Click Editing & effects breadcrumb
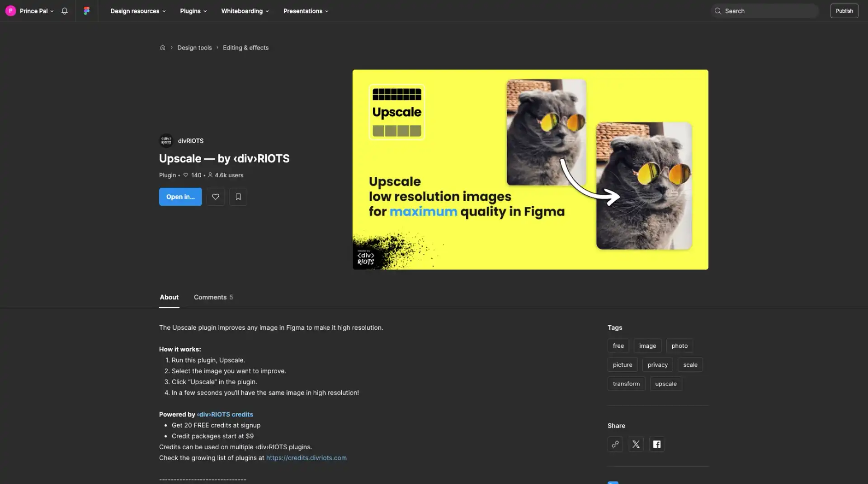The image size is (868, 484). 245,47
